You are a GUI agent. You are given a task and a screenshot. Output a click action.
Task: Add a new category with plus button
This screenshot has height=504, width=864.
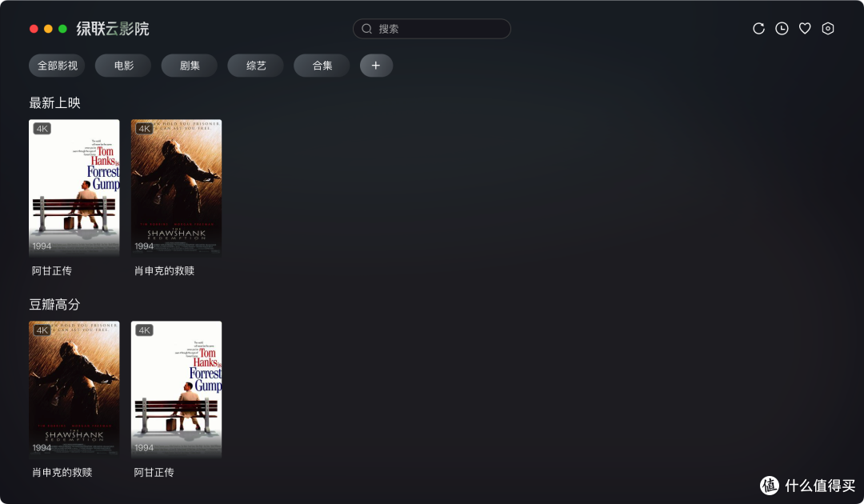(x=376, y=66)
